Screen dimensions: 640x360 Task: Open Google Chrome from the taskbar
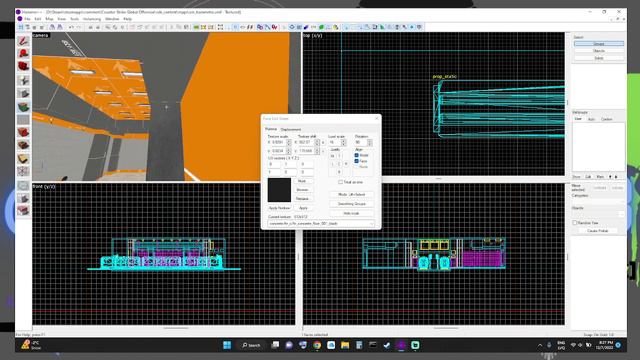coord(317,345)
